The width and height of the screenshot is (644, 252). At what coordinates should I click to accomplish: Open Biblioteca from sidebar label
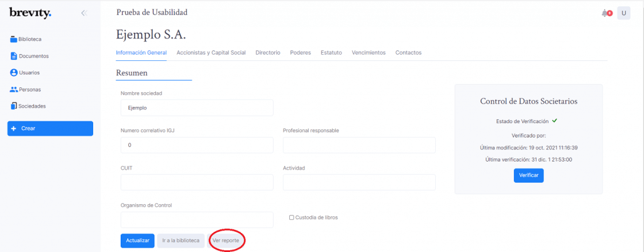[x=30, y=40]
